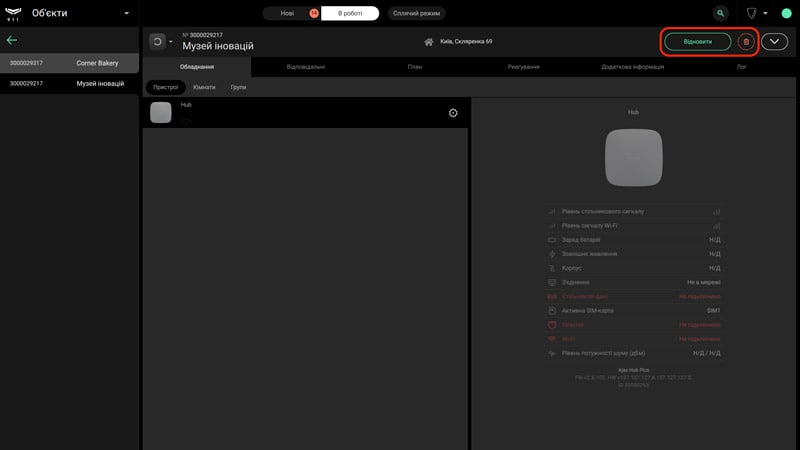Delete object with red trash icon
Viewport: 800px width, 450px height.
pyautogui.click(x=746, y=42)
